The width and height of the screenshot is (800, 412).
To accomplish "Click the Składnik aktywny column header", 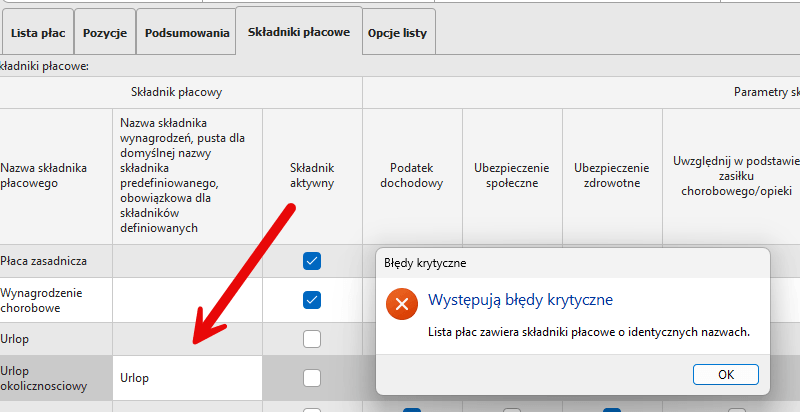I will [x=312, y=176].
